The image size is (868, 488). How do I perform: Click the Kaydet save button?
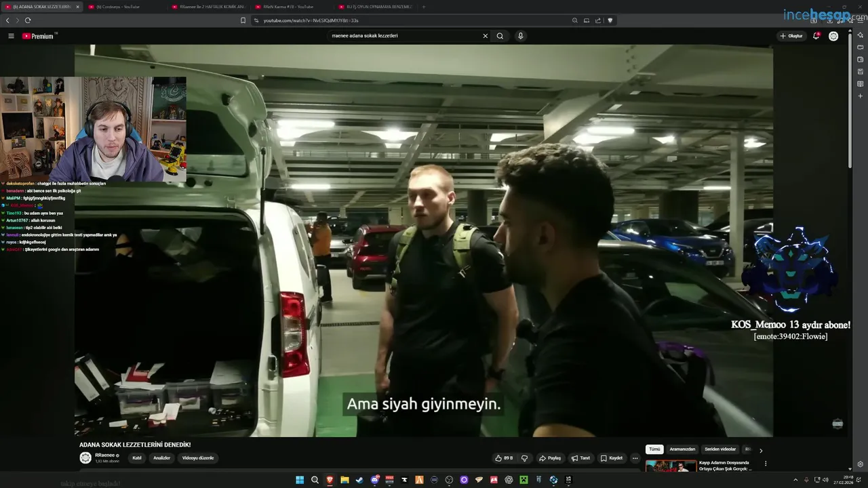point(612,458)
